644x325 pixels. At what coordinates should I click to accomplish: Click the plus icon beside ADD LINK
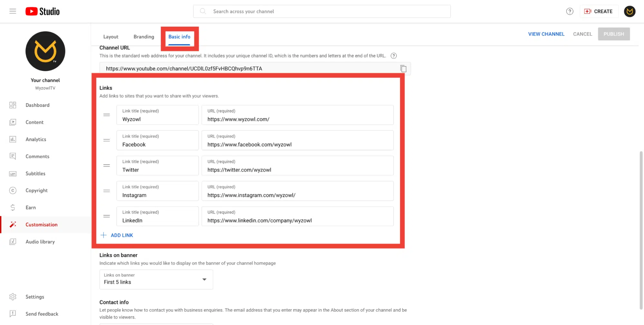(103, 235)
